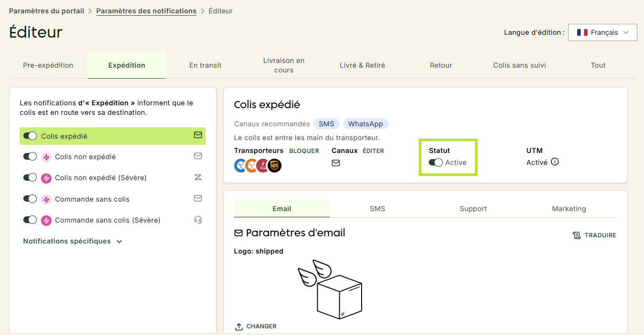The image size is (644, 335).
Task: Click the orange carrier logo under Transporteurs
Action: [x=252, y=165]
